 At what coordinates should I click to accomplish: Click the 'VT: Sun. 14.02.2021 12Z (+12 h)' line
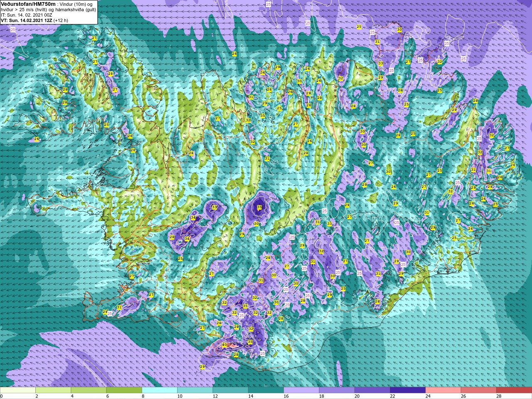coord(34,20)
